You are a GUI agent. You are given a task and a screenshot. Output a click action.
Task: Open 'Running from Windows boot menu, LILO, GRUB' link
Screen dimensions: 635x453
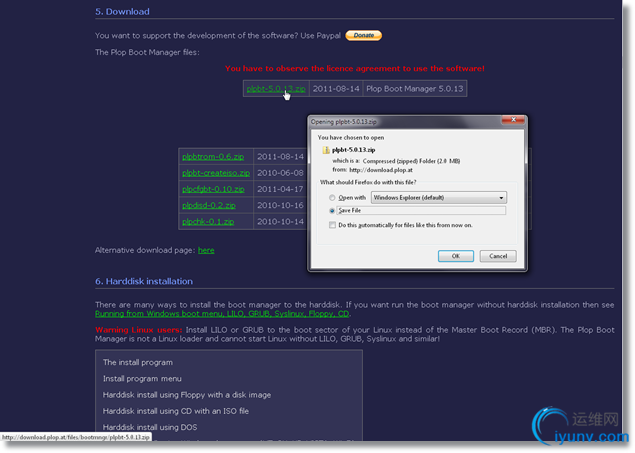(222, 314)
